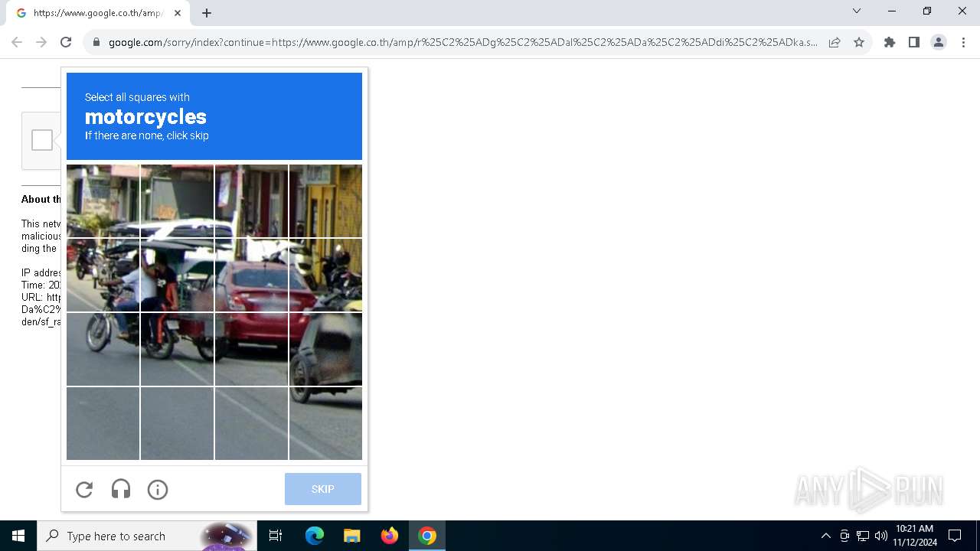
Task: Select tile with motorcycle front wheel
Action: coord(103,349)
